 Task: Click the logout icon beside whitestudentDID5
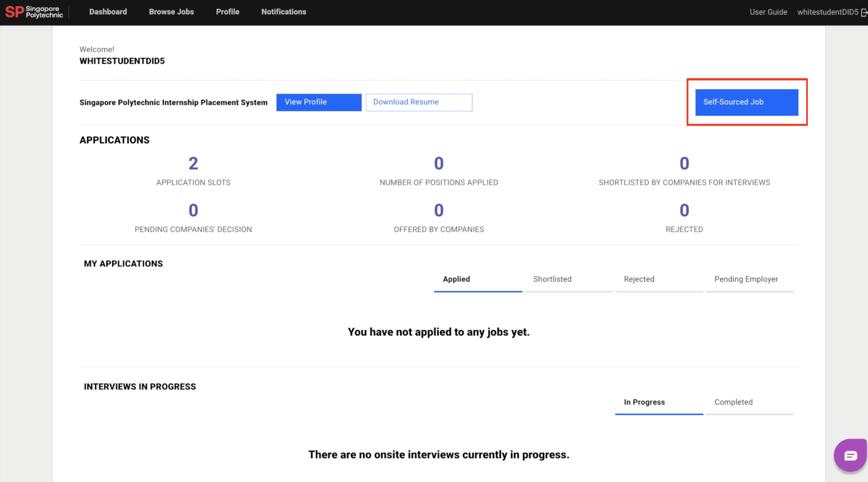(864, 12)
